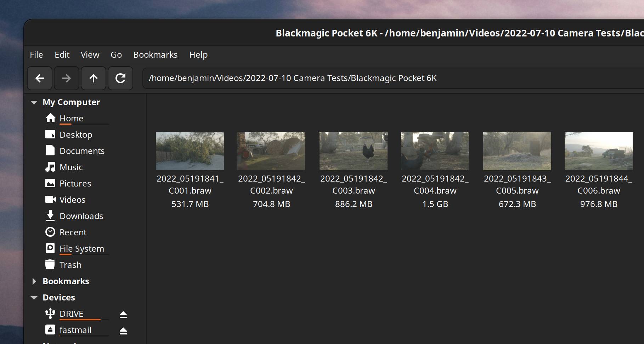The width and height of the screenshot is (644, 344).
Task: Select thumbnail of C006.braw clip
Action: pyautogui.click(x=599, y=151)
